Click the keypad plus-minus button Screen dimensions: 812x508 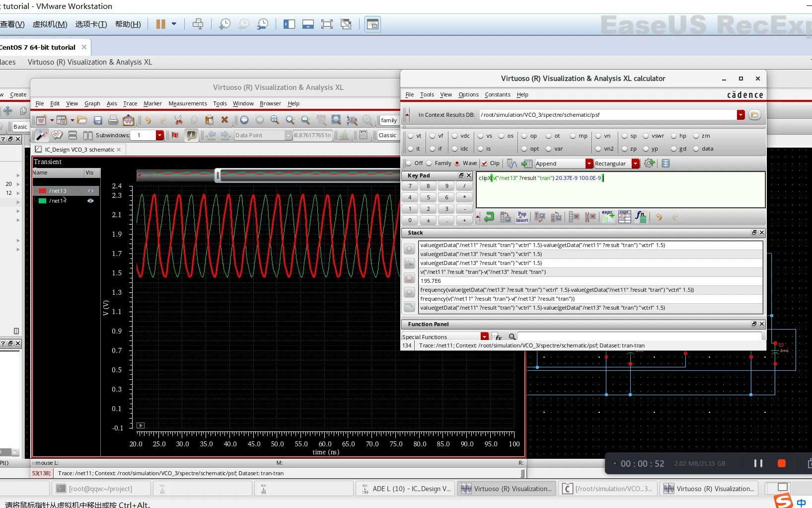(428, 220)
